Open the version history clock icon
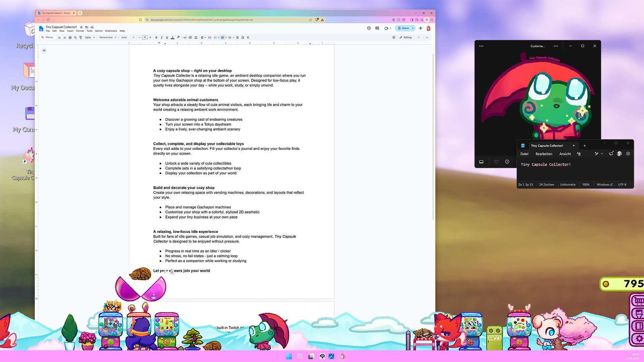 [369, 28]
